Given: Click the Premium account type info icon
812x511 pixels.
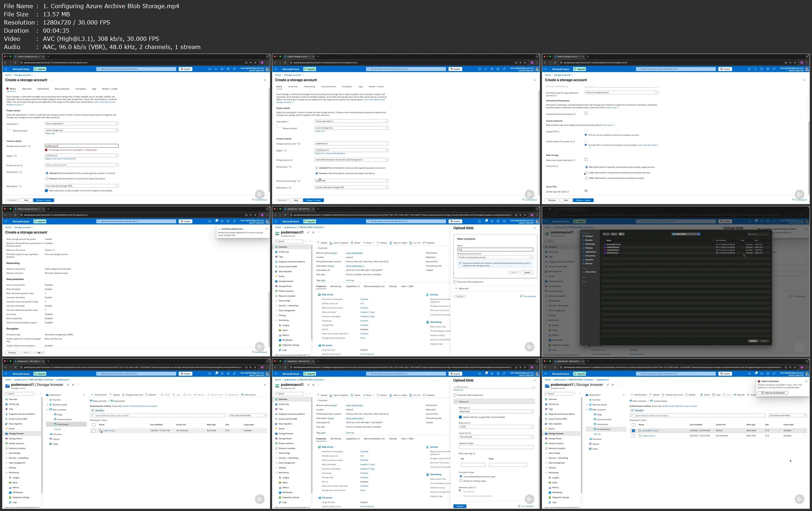Looking at the screenshot, I should pyautogui.click(x=299, y=181).
